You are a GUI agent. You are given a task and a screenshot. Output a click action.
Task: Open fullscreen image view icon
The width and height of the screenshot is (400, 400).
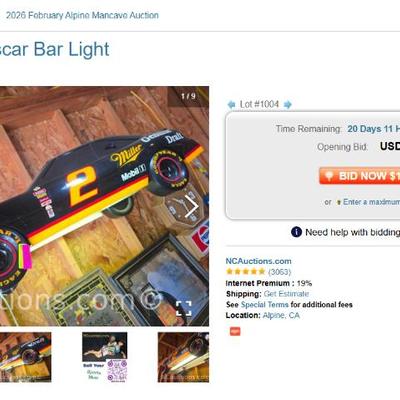pyautogui.click(x=184, y=308)
